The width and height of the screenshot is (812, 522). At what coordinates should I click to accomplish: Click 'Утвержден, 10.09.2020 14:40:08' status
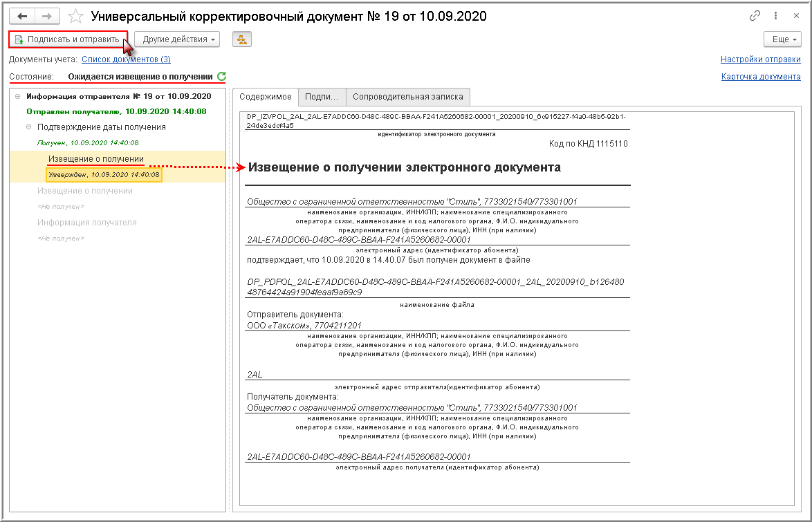point(104,175)
